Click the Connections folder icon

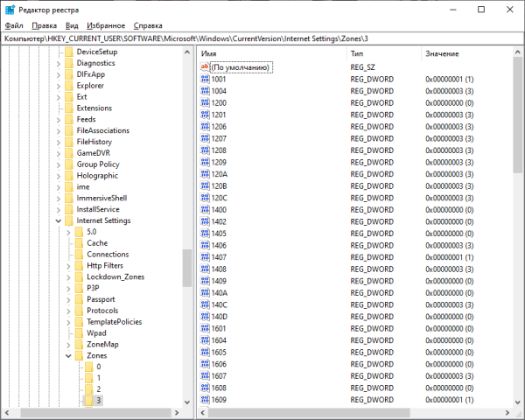pyautogui.click(x=79, y=254)
